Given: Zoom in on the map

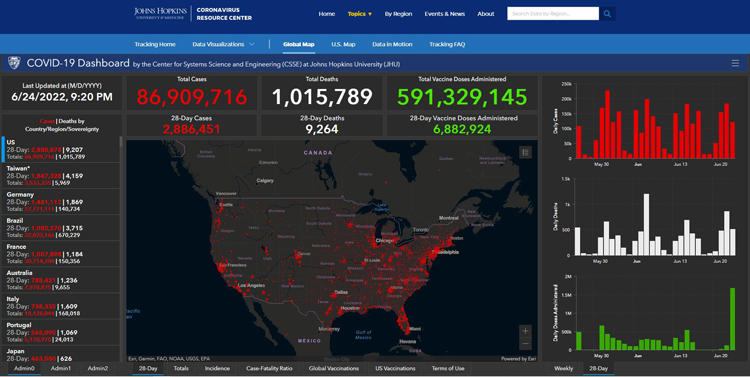Looking at the screenshot, I should click(525, 331).
